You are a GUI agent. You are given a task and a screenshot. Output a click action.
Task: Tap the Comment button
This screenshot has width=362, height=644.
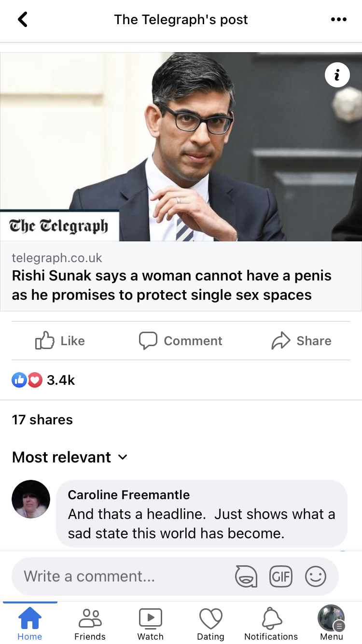click(x=181, y=341)
